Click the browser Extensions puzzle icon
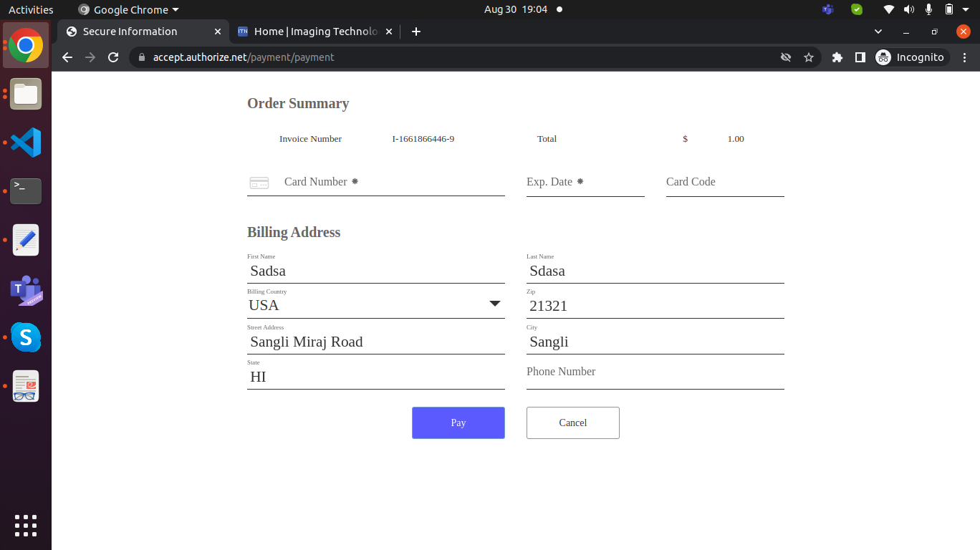Image resolution: width=980 pixels, height=550 pixels. pyautogui.click(x=837, y=57)
